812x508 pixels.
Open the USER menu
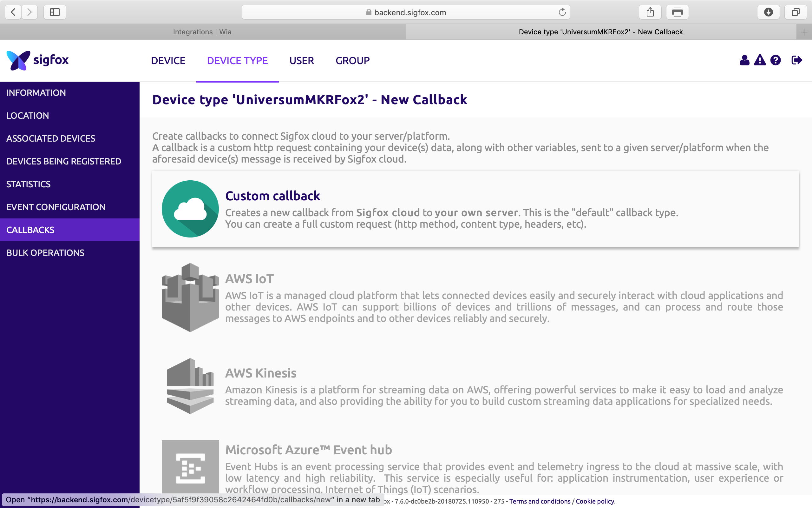coord(302,61)
